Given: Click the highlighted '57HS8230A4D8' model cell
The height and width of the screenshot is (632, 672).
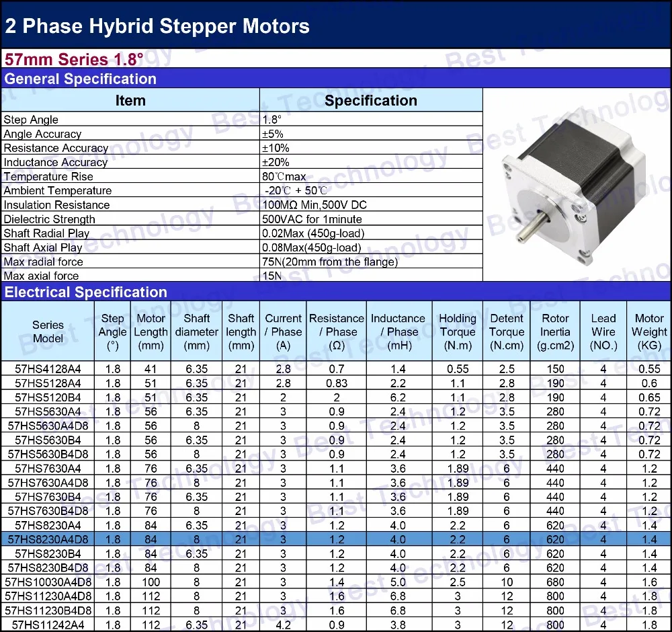Looking at the screenshot, I should pyautogui.click(x=48, y=539).
